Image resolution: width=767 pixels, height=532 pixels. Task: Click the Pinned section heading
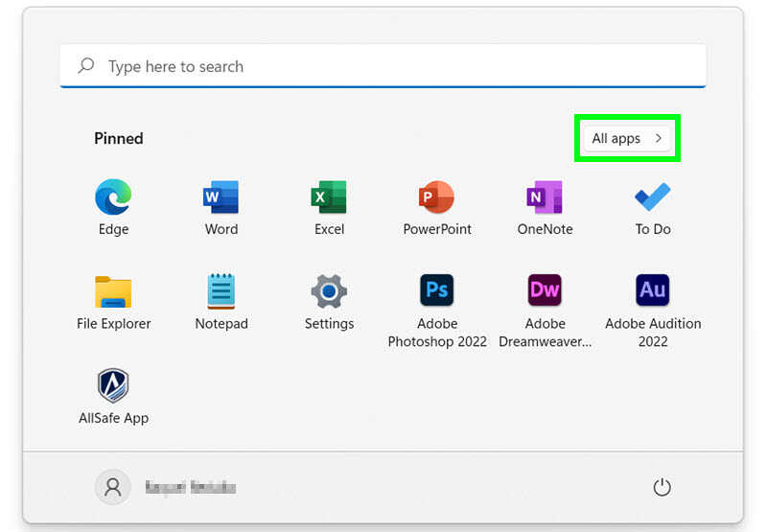pyautogui.click(x=119, y=138)
